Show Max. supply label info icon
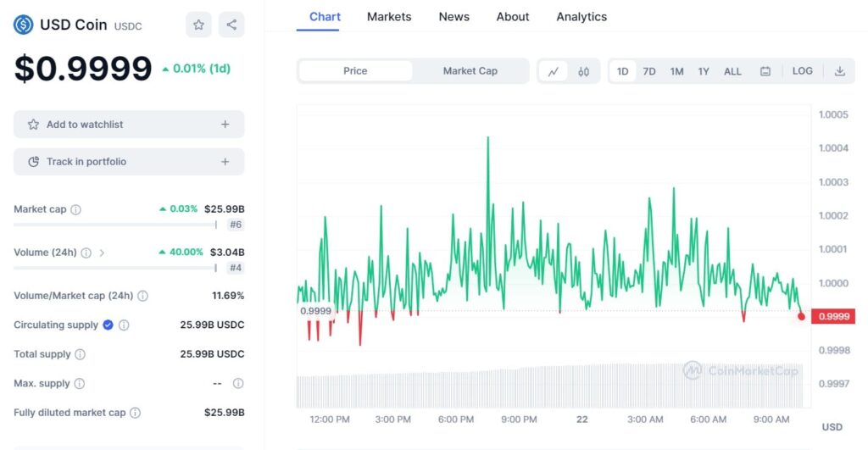This screenshot has width=868, height=450. [79, 384]
